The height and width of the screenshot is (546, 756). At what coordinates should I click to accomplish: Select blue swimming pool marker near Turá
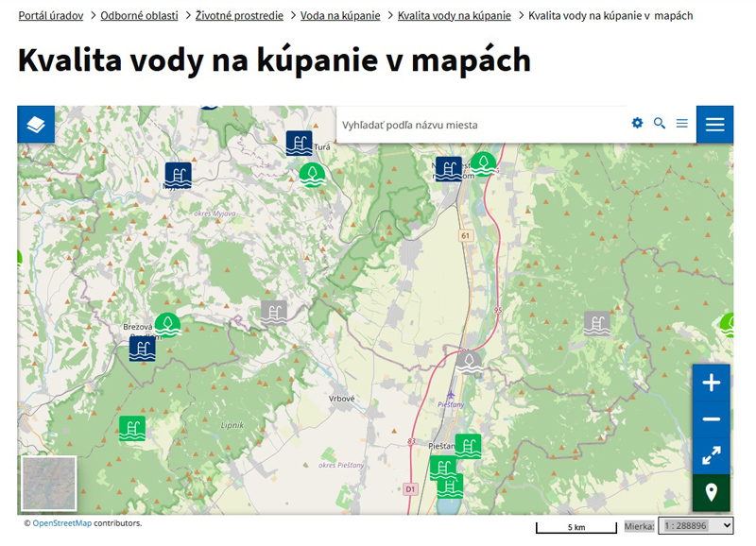[x=299, y=144]
